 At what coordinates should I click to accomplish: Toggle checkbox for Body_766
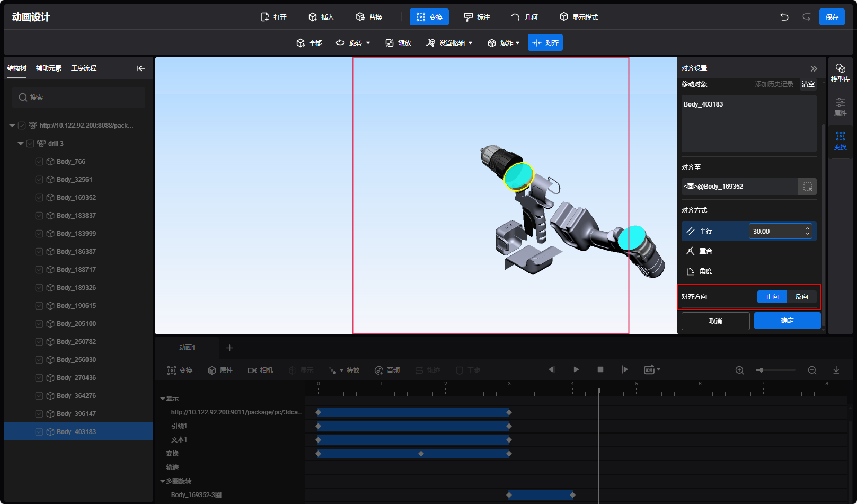point(39,162)
